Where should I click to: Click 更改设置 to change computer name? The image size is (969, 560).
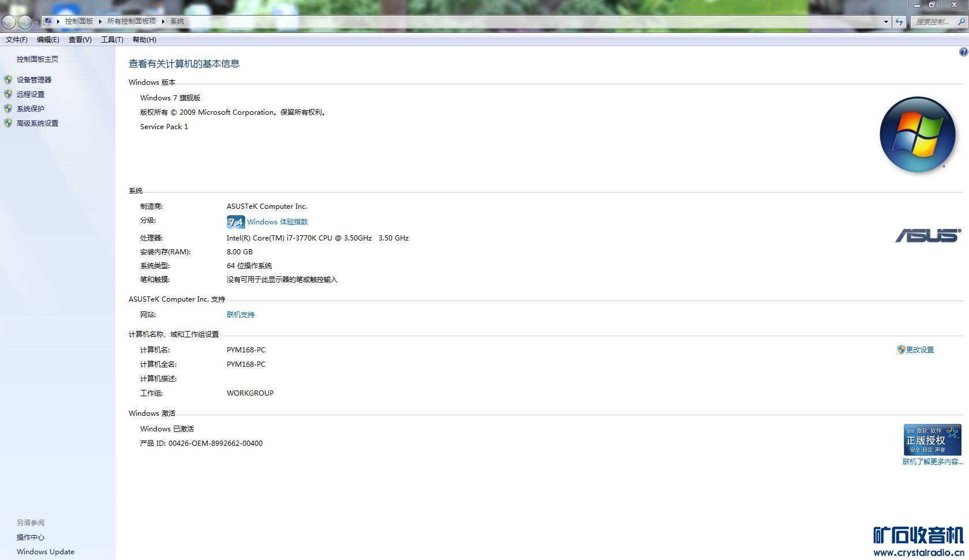click(920, 350)
